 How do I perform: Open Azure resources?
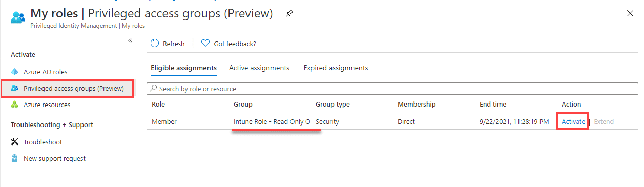[x=47, y=105]
